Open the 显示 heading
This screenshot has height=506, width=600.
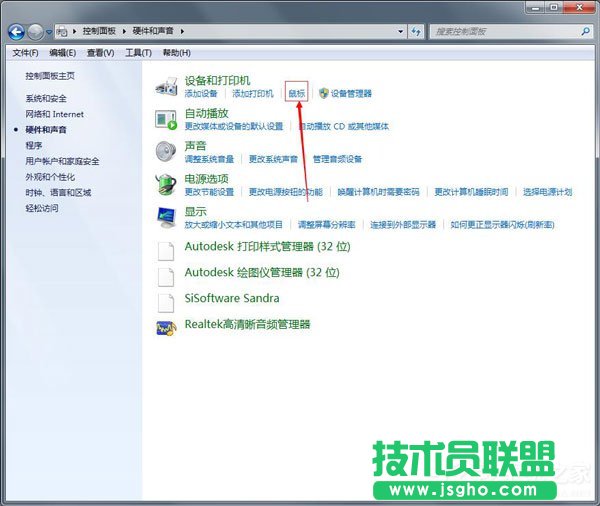(195, 212)
